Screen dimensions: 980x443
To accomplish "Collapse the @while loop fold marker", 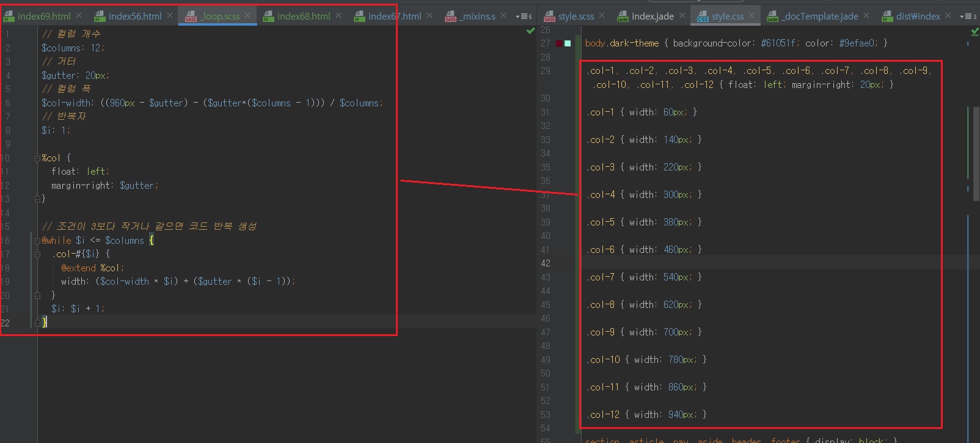I will (37, 241).
